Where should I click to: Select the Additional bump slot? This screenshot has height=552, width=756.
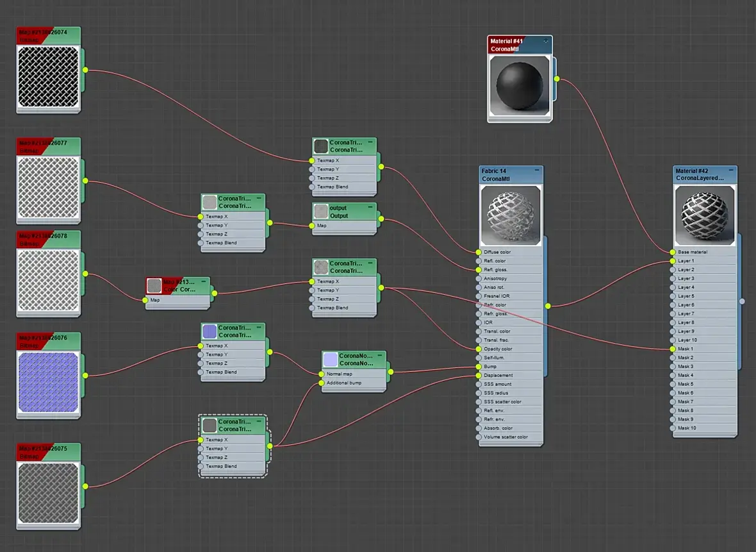point(354,383)
